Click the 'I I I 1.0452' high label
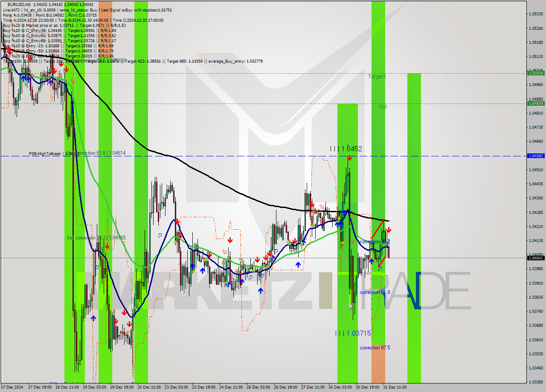546x392 pixels. 346,149
